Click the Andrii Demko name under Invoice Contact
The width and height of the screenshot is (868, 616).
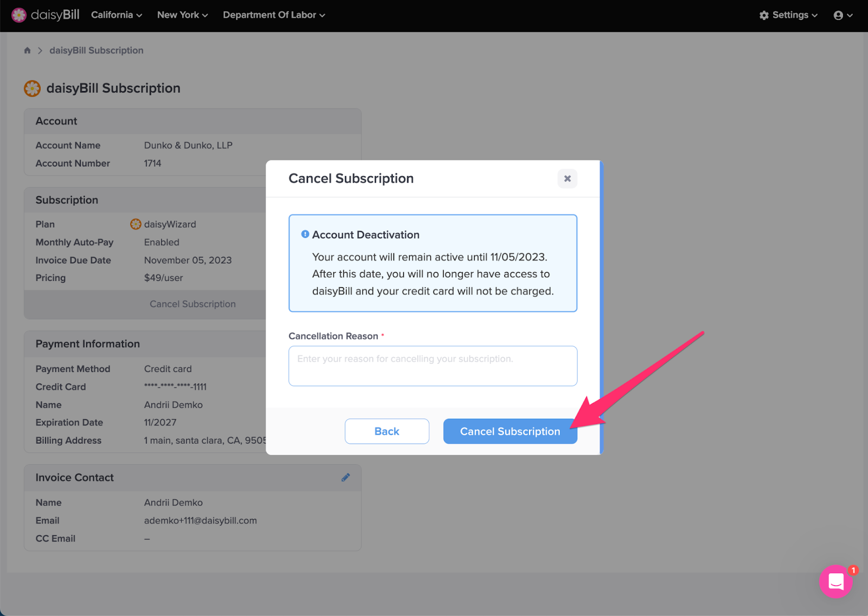click(x=174, y=503)
